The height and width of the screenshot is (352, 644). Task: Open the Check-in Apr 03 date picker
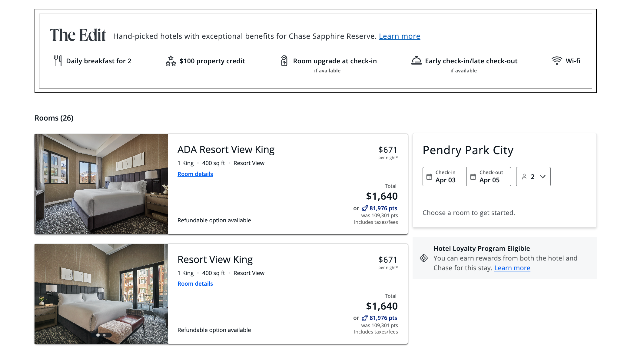445,177
